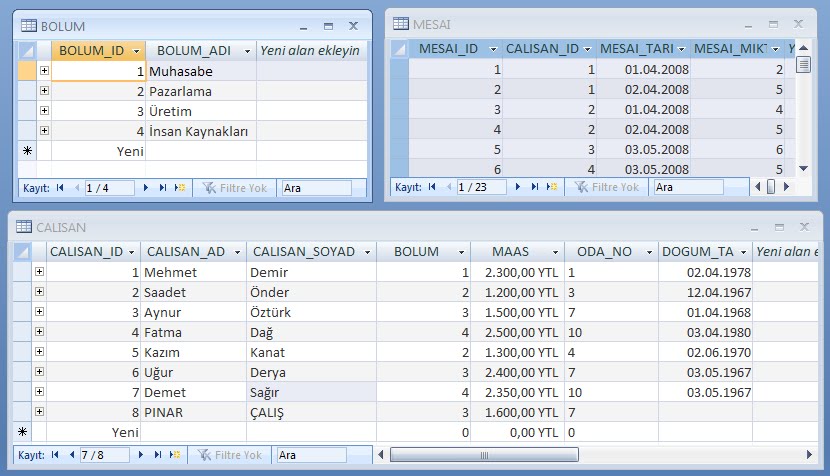The image size is (830, 476).
Task: Select all cells in MESAI table corner
Action: (400, 49)
